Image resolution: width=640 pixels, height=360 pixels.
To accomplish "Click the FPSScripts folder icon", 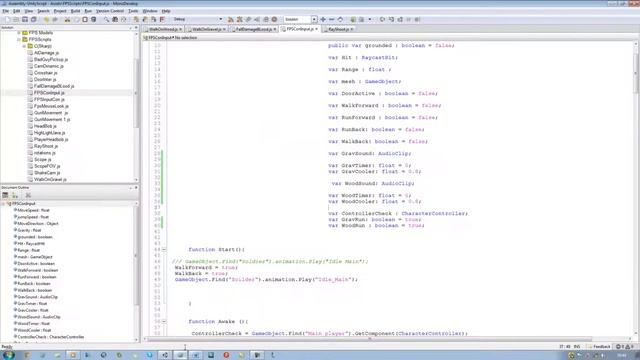I will coord(25,40).
